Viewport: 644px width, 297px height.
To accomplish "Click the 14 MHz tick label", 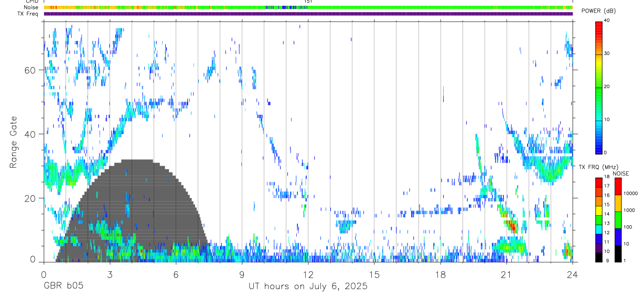I will pos(607,214).
